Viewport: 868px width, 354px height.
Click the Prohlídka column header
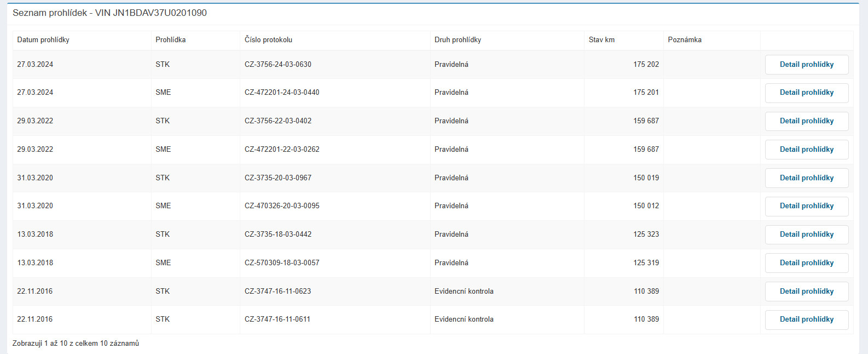[x=171, y=40]
